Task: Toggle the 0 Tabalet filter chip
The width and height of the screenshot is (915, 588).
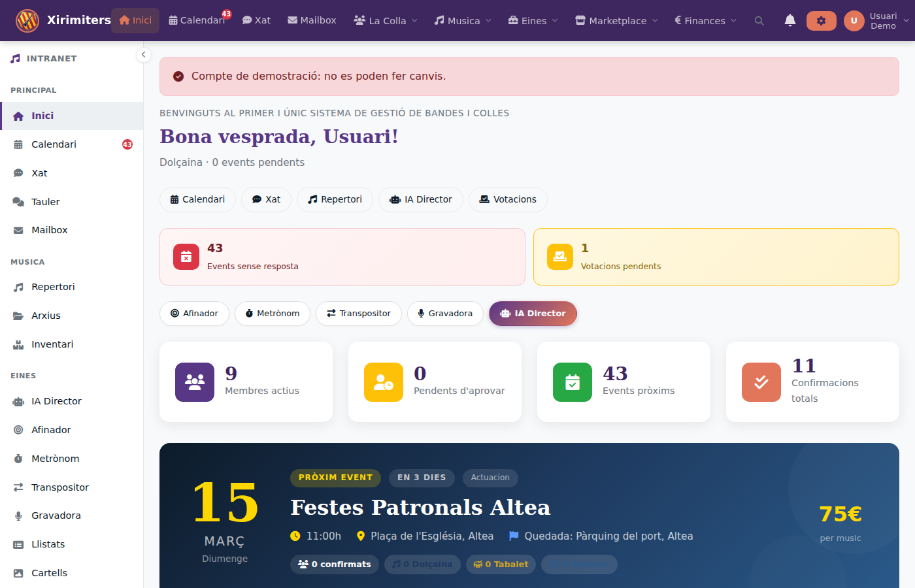Action: pyautogui.click(x=501, y=564)
